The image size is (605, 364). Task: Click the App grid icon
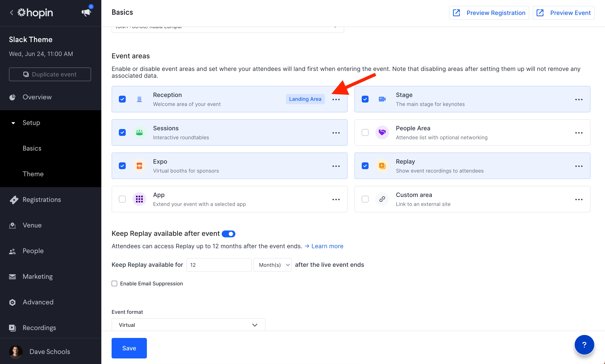(139, 199)
